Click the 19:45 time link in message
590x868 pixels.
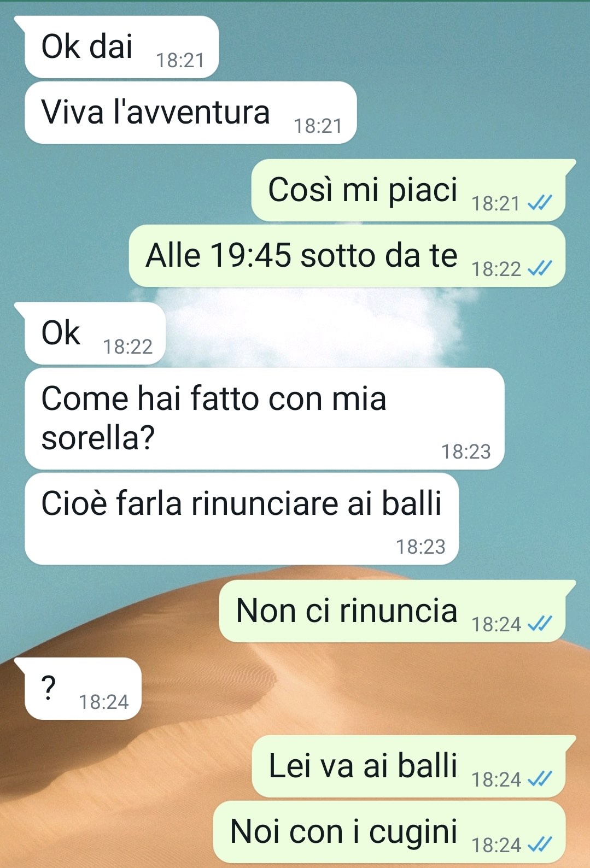[250, 255]
